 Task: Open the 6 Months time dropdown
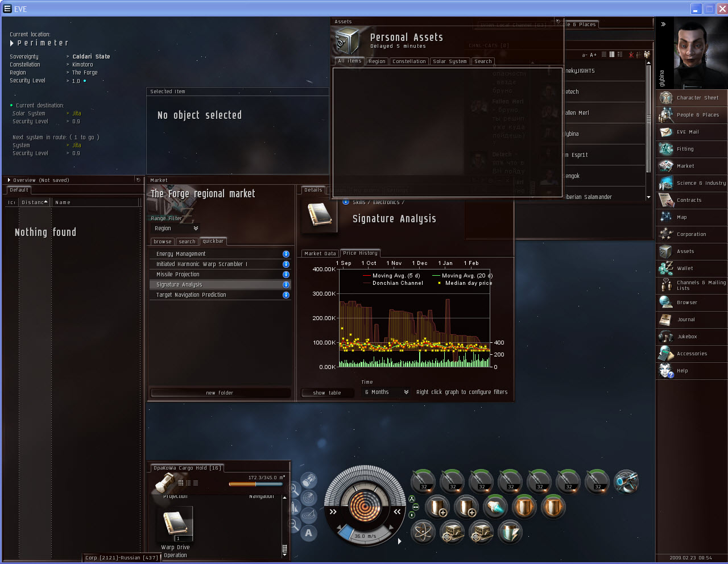387,392
